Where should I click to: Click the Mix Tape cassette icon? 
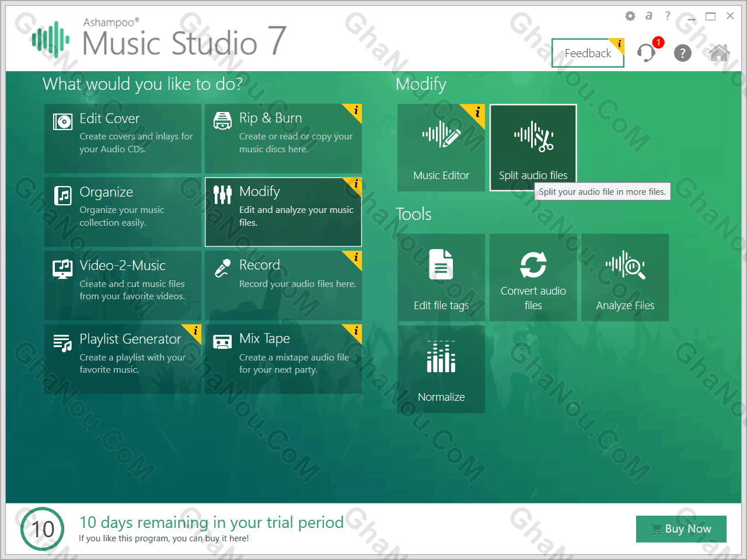point(222,342)
